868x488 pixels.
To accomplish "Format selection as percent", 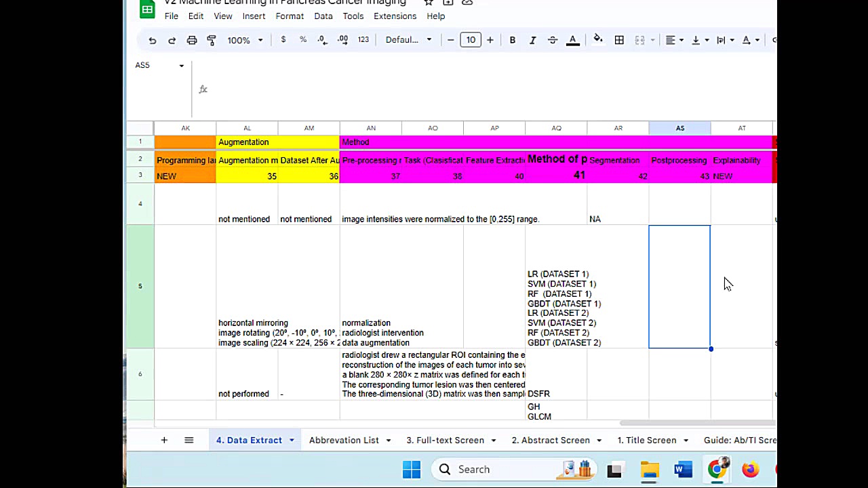I will tap(303, 40).
